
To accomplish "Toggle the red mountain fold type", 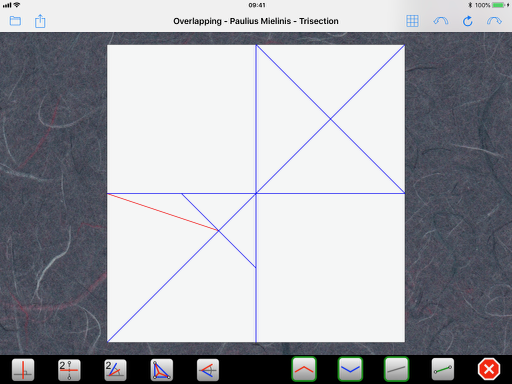I will tap(304, 369).
